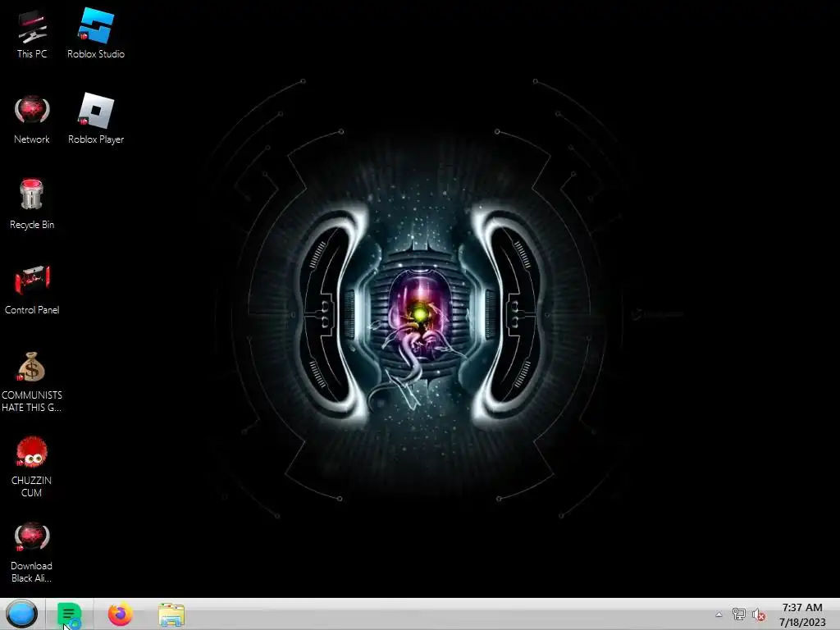This screenshot has width=840, height=630.
Task: Click the network status tray icon
Action: 739,614
